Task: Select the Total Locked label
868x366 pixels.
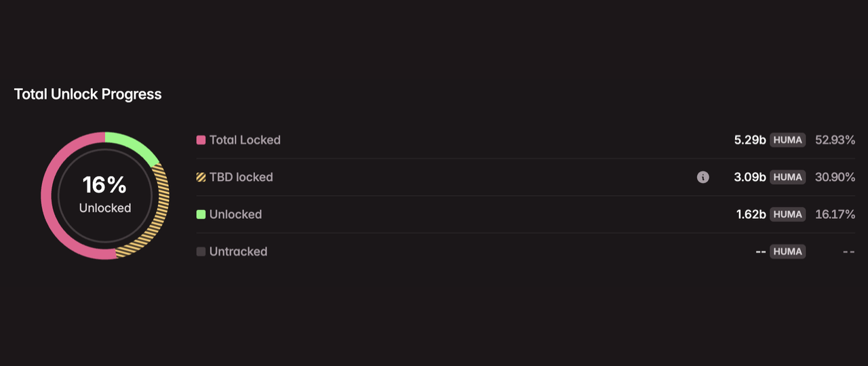Action: pos(245,140)
